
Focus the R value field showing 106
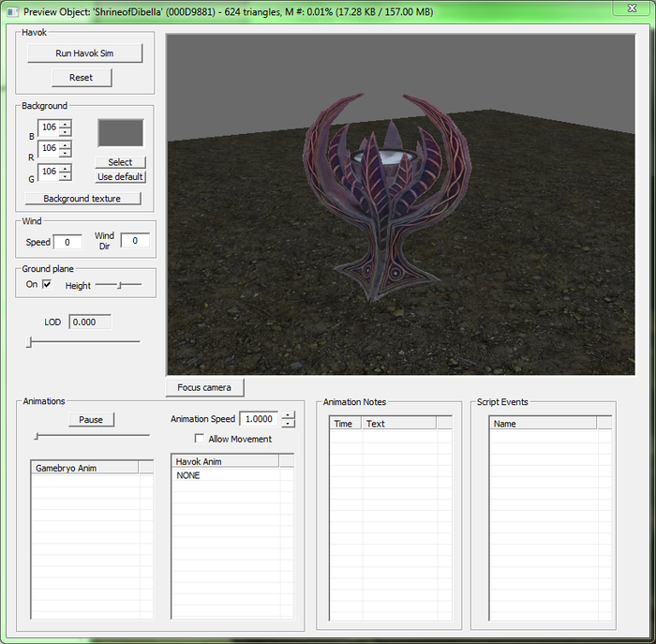(x=49, y=148)
